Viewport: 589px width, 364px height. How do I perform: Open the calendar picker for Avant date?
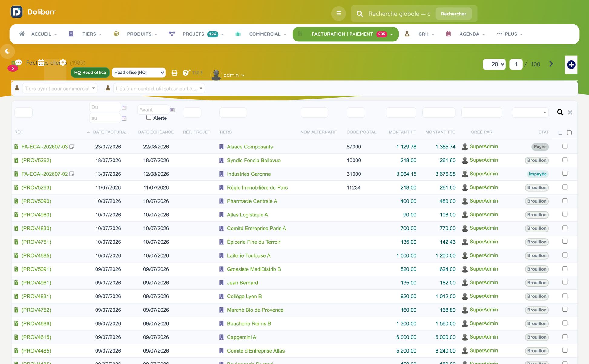(172, 110)
